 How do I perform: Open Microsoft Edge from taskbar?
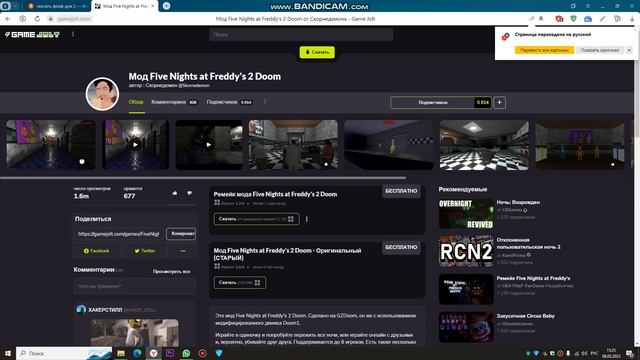click(x=137, y=353)
